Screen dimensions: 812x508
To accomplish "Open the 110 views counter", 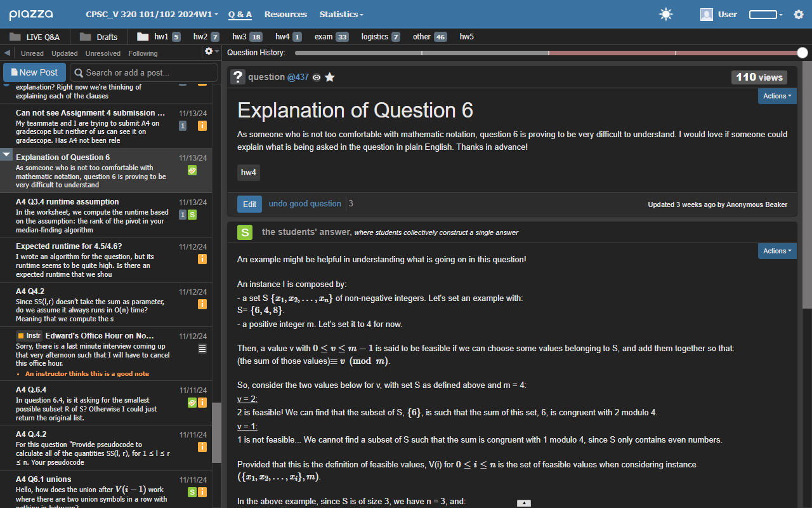I will (759, 77).
